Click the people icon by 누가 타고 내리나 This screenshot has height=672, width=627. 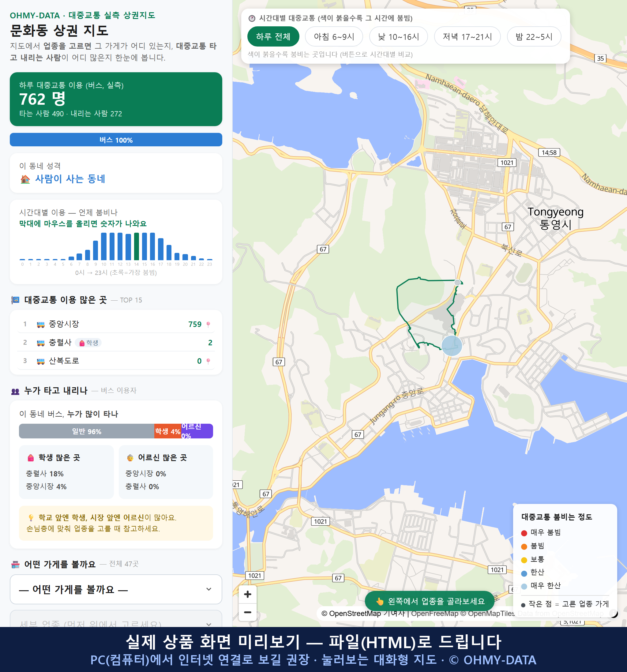tap(15, 392)
